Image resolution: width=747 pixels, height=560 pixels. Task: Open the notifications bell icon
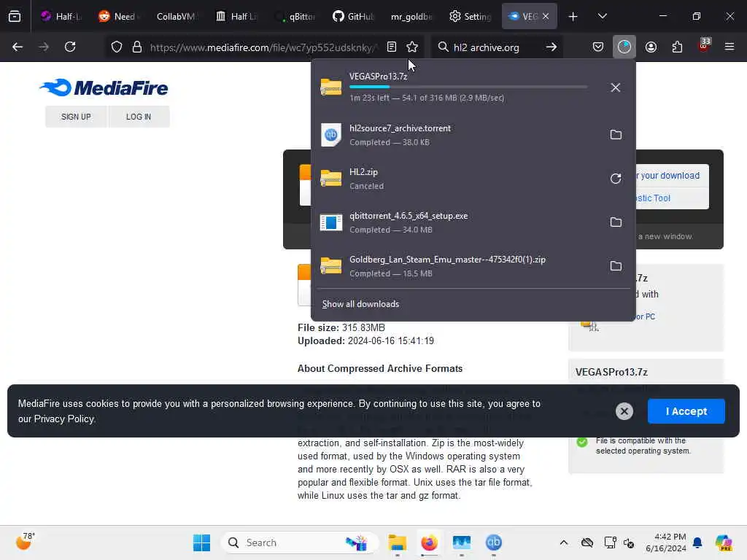[697, 542]
